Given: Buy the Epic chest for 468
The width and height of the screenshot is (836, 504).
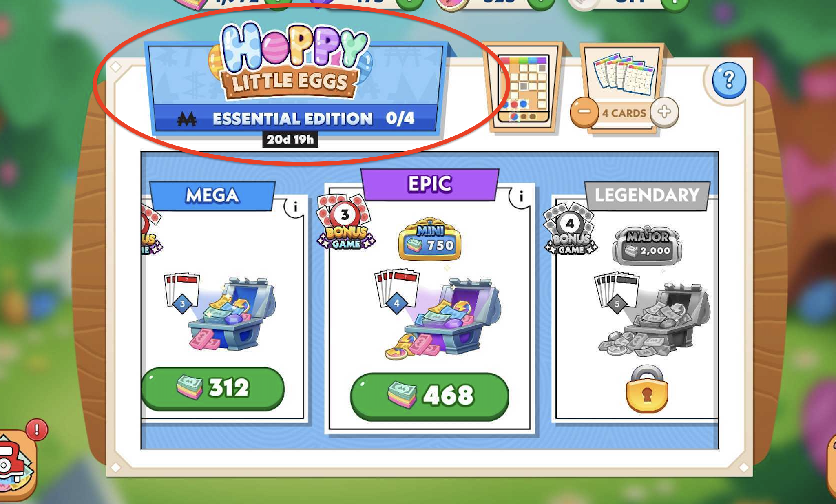Looking at the screenshot, I should 429,396.
